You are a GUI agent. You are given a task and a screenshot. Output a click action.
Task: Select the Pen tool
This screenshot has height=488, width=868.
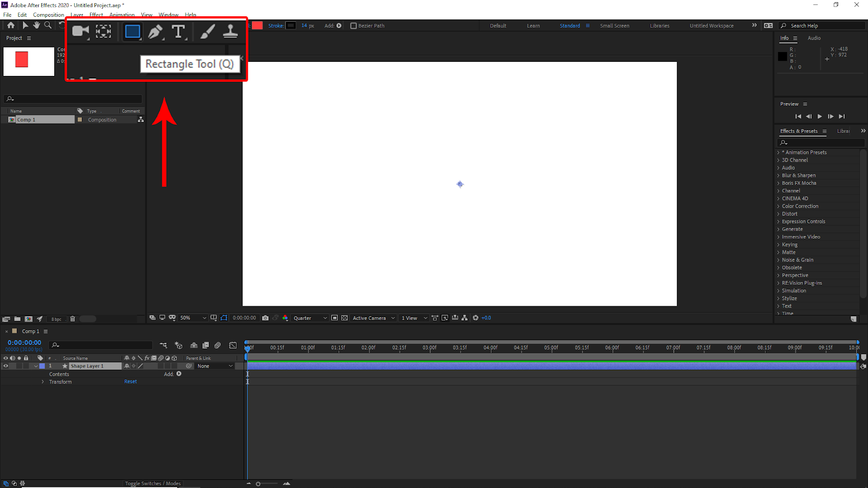coord(156,31)
